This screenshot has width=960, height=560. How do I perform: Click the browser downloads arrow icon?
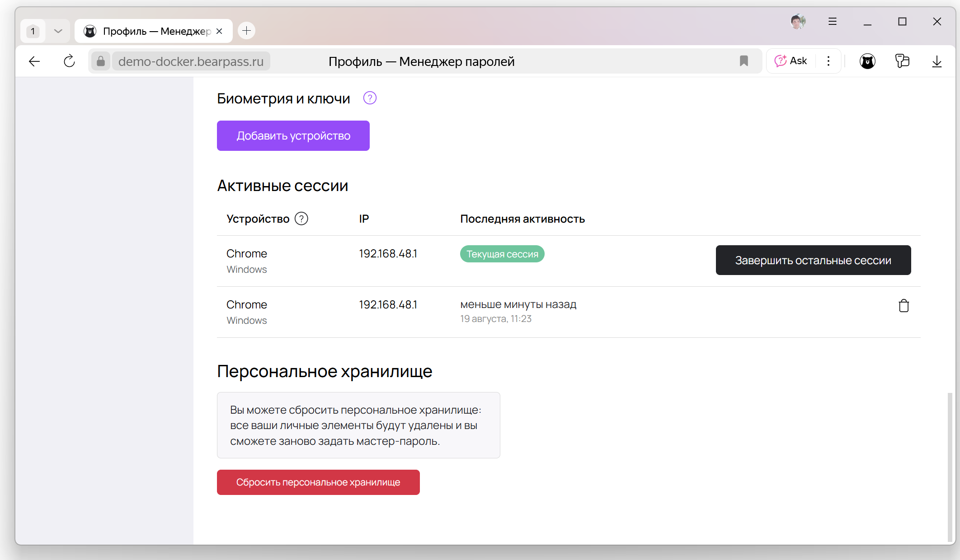(936, 61)
